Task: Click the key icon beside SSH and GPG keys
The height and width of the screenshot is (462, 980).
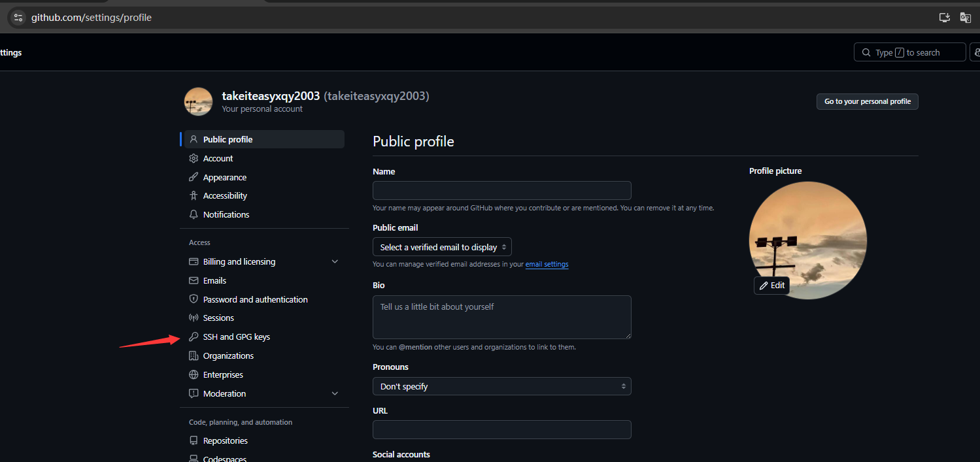Action: pyautogui.click(x=194, y=337)
